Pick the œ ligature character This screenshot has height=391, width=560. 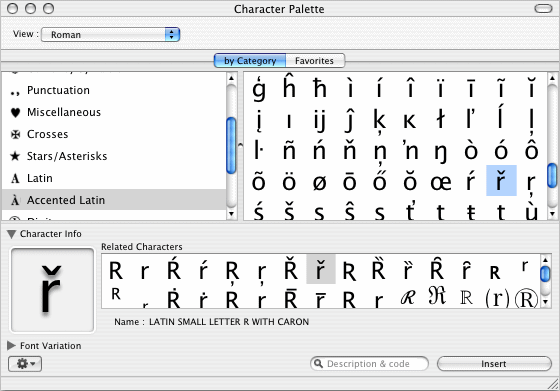tap(440, 182)
